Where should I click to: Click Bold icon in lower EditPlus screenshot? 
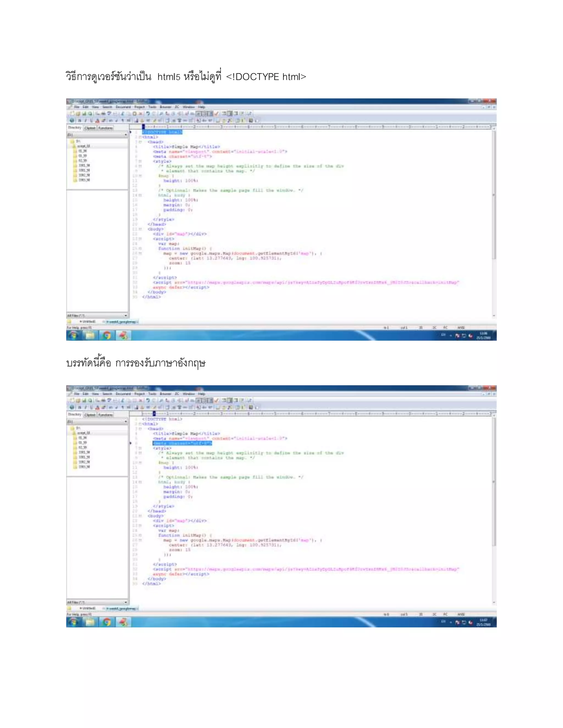80,407
